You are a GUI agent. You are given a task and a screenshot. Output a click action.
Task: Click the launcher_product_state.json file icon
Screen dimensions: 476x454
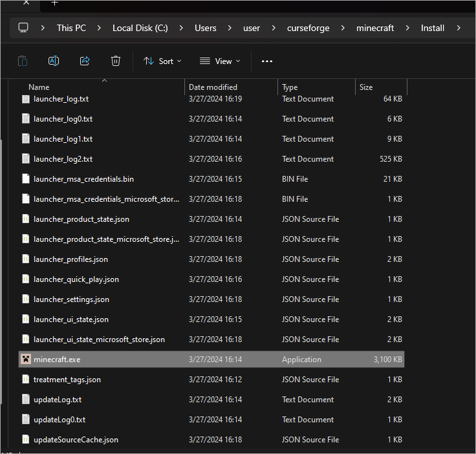coord(26,219)
